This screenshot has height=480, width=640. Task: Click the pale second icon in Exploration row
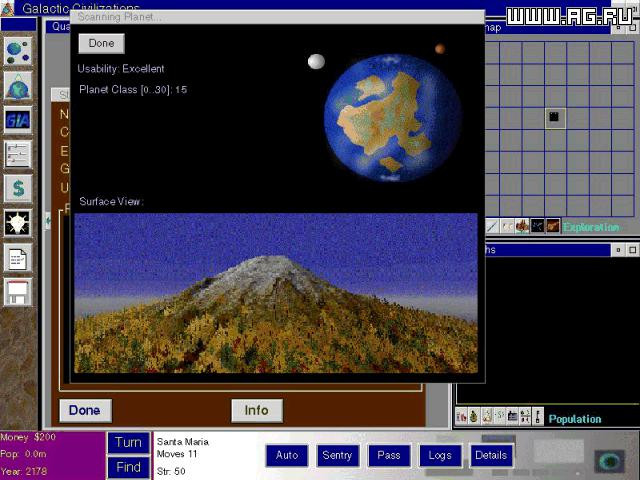pyautogui.click(x=507, y=226)
